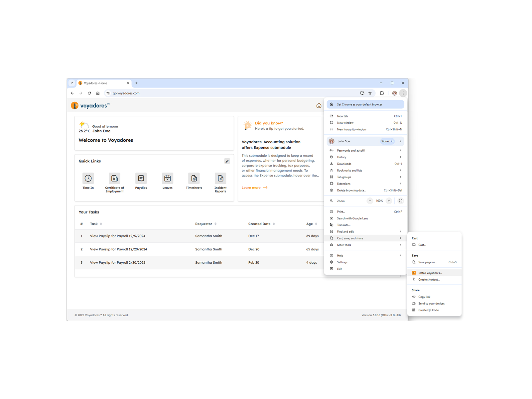
Task: Choose Copy link in Share section
Action: click(434, 297)
